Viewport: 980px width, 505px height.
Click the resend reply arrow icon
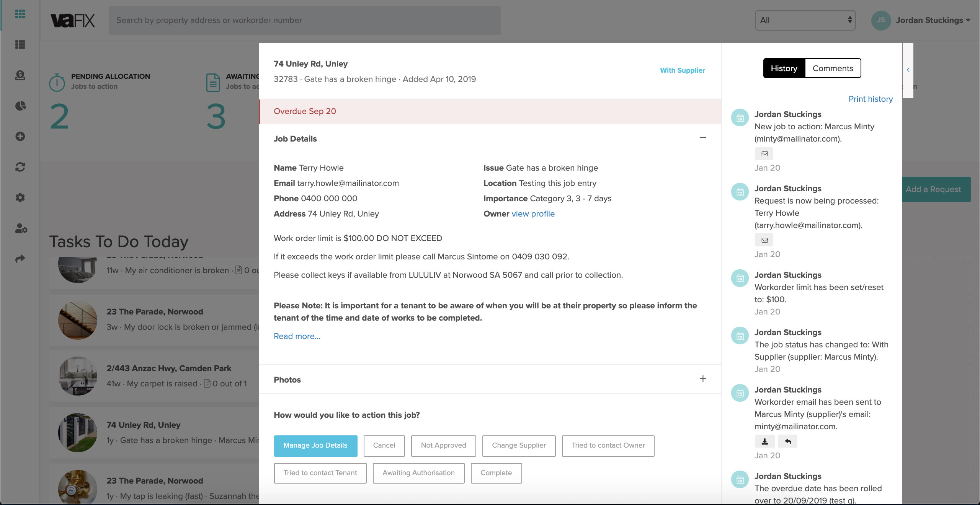coord(787,441)
